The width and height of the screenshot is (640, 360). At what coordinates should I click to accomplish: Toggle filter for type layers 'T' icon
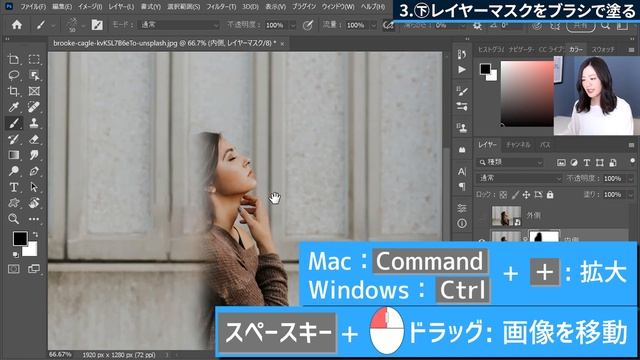[x=587, y=162]
